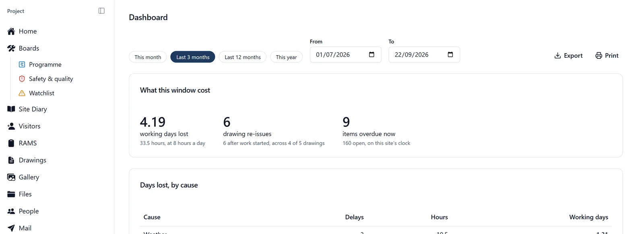Image resolution: width=644 pixels, height=234 pixels.
Task: Print the dashboard
Action: [607, 56]
